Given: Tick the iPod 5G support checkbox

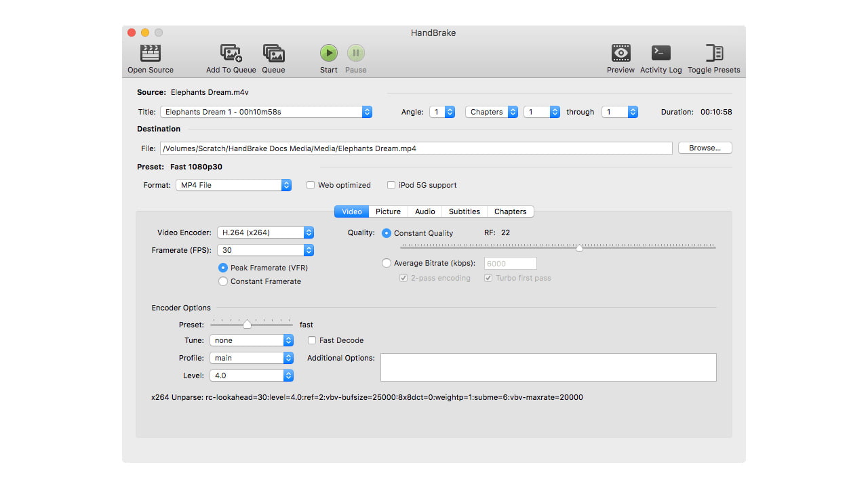Looking at the screenshot, I should (x=391, y=185).
